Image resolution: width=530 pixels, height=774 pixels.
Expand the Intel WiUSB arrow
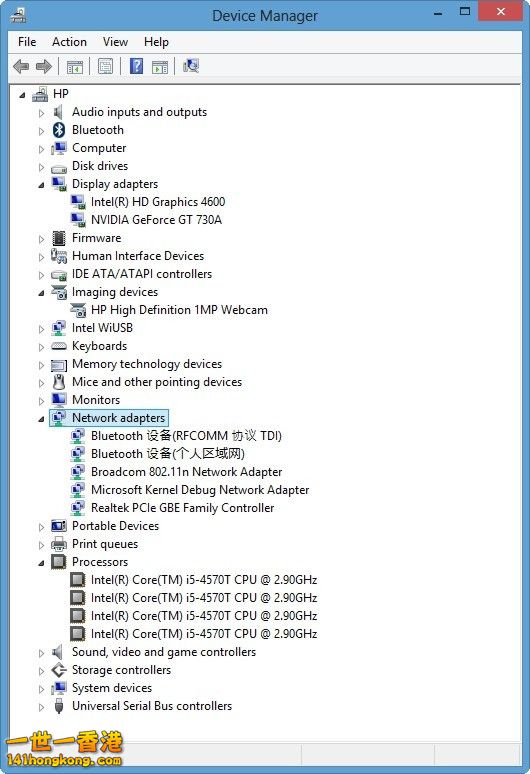click(41, 329)
